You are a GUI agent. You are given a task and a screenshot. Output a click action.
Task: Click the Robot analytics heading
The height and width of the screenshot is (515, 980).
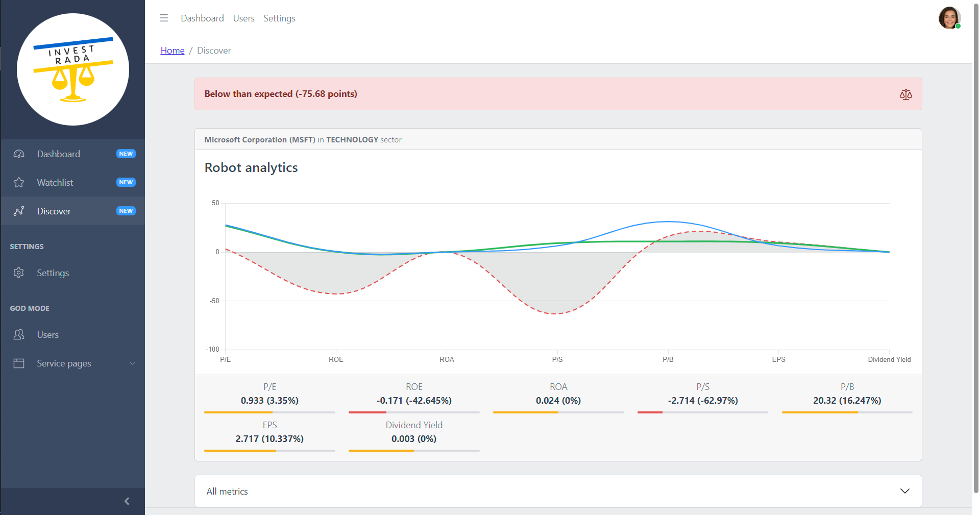251,167
